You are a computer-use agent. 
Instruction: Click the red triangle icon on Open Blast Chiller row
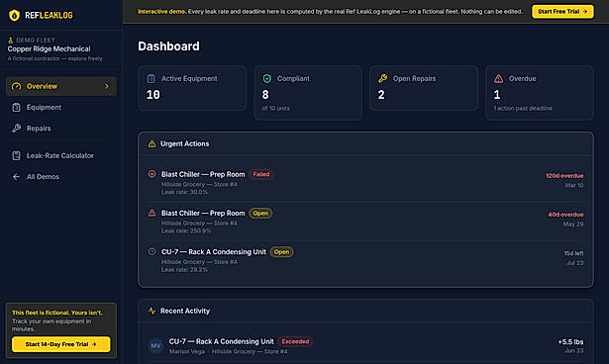tap(152, 213)
